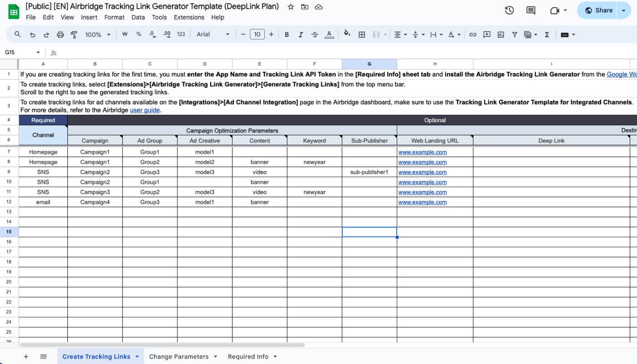Open version history clock icon
This screenshot has height=364, width=637.
coord(509,10)
